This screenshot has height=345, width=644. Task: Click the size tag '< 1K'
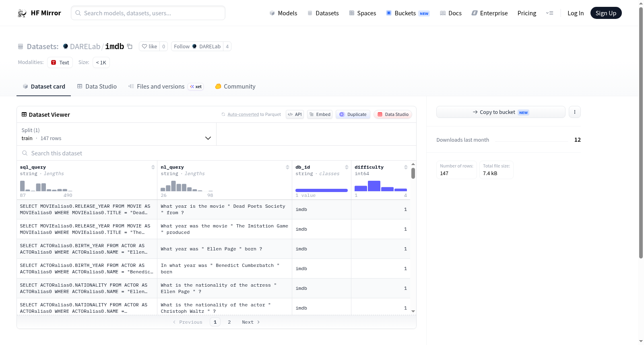101,62
